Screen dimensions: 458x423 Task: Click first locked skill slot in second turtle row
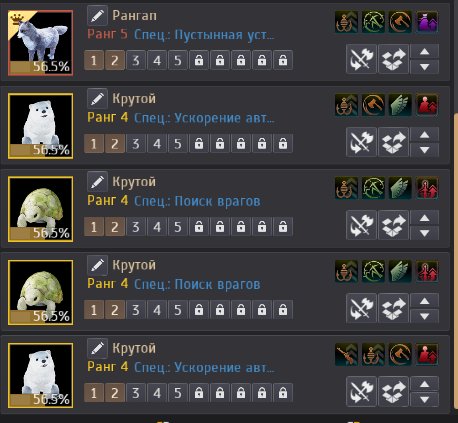[199, 310]
